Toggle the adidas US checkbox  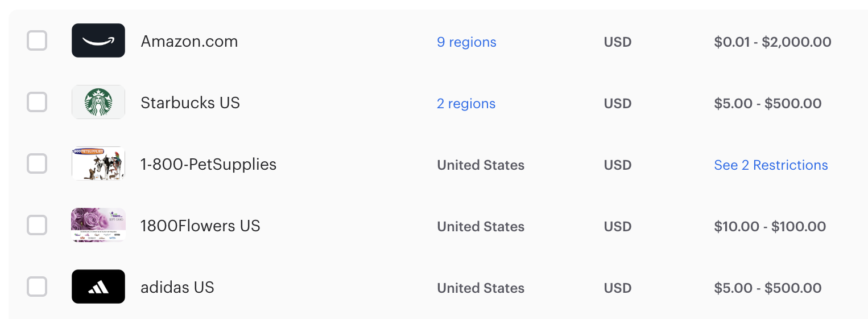pos(37,287)
